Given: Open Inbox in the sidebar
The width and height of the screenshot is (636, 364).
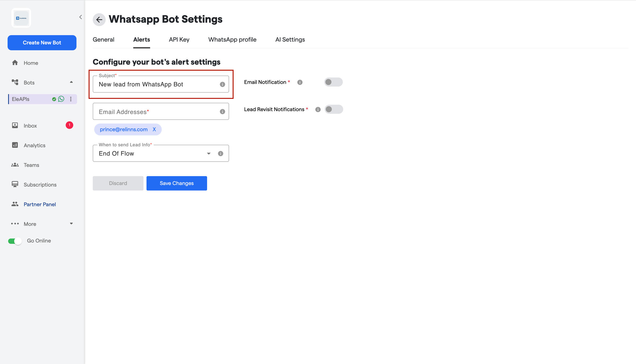Looking at the screenshot, I should pos(30,125).
